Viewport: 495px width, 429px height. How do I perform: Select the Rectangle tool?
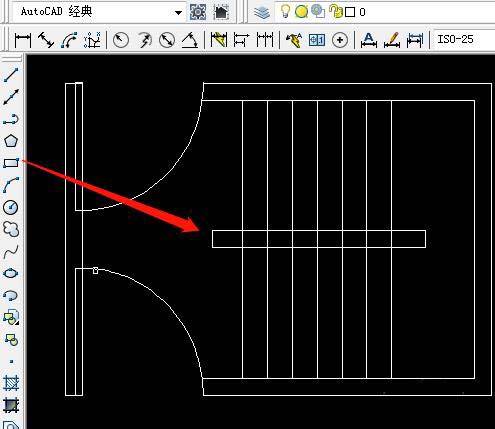[11, 163]
